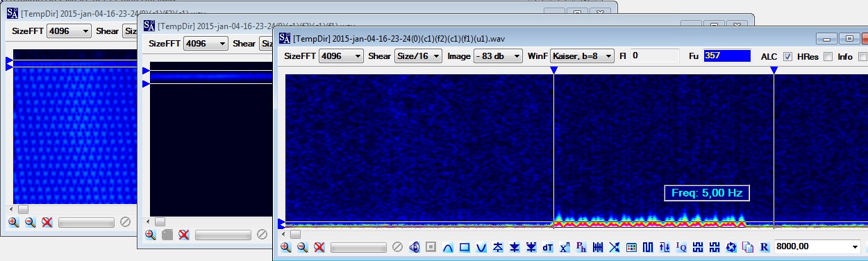The height and width of the screenshot is (261, 868).
Task: Select the rectangular bandpass filter tool
Action: coord(465,247)
